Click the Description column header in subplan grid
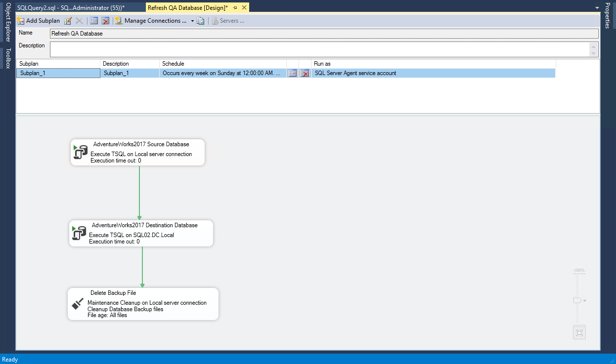Screen dimensions: 616x364 click(x=130, y=64)
